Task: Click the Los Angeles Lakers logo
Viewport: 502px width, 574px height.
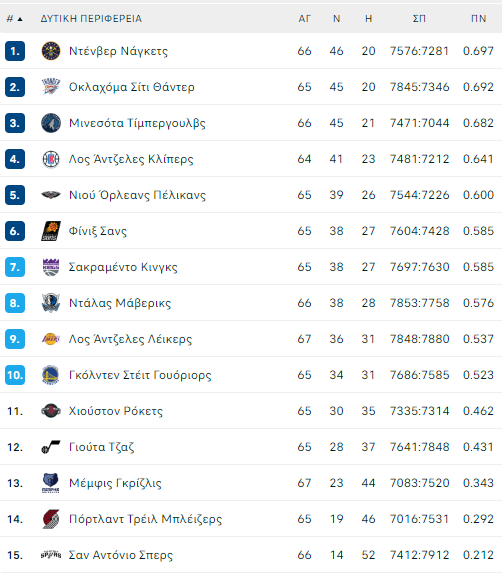Action: point(51,339)
